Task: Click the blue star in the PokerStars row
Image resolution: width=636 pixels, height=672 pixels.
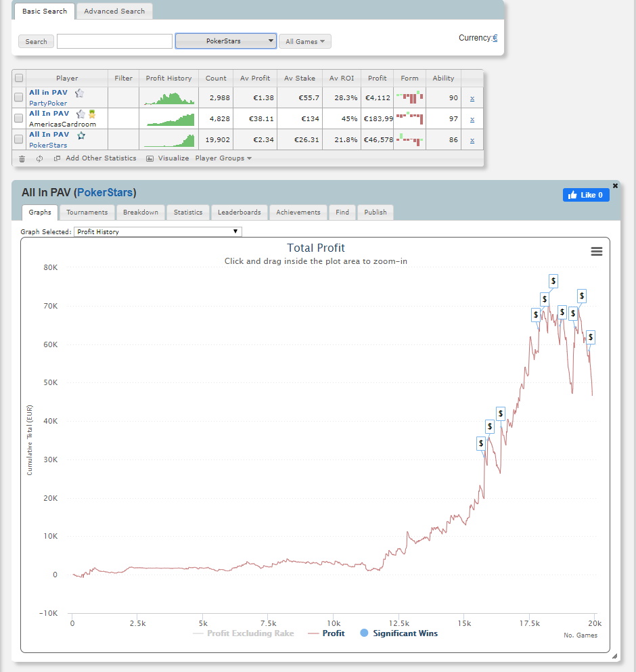Action: [81, 135]
